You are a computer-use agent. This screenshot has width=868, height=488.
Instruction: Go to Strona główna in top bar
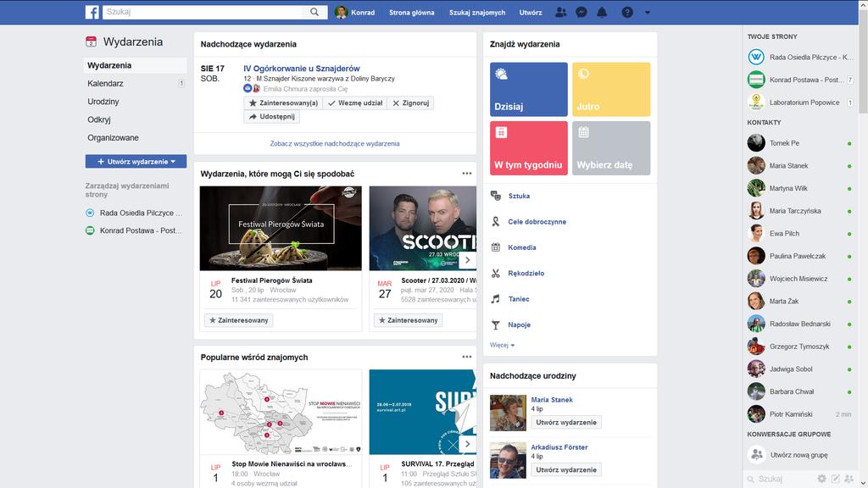[411, 12]
